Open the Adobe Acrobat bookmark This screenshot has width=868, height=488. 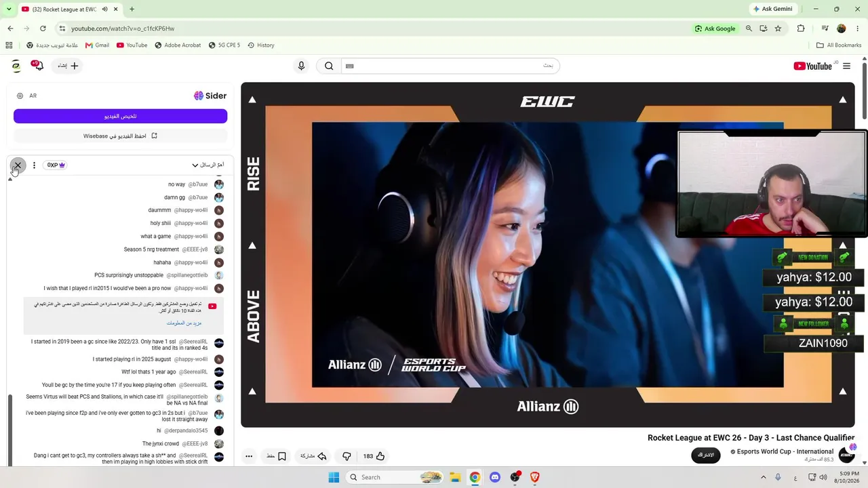(x=178, y=45)
